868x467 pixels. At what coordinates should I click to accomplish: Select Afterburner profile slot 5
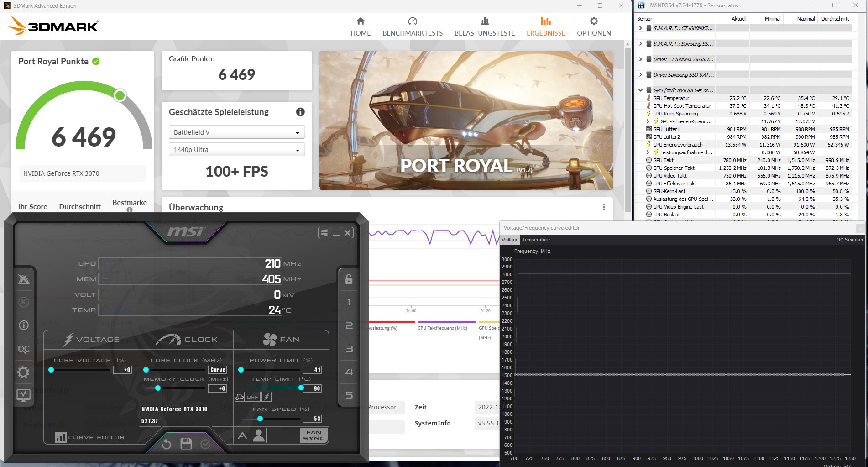click(x=349, y=395)
